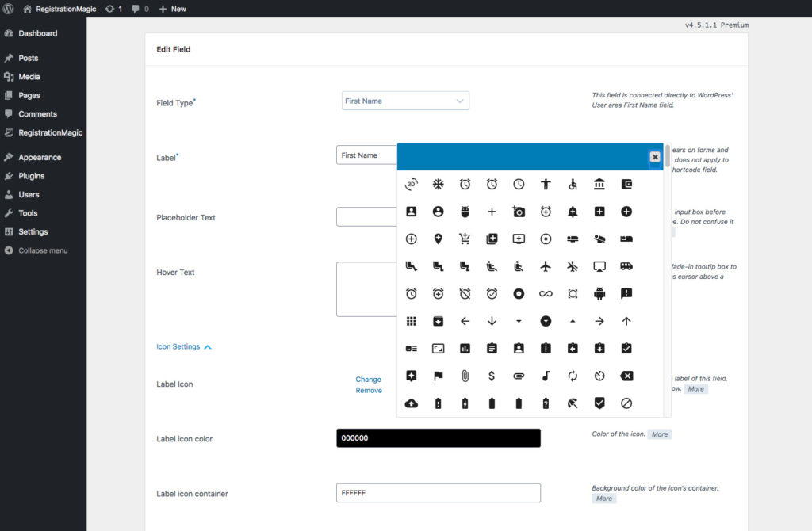The width and height of the screenshot is (812, 531).
Task: Go to RegistrationMagic in the sidebar menu
Action: pyautogui.click(x=50, y=132)
